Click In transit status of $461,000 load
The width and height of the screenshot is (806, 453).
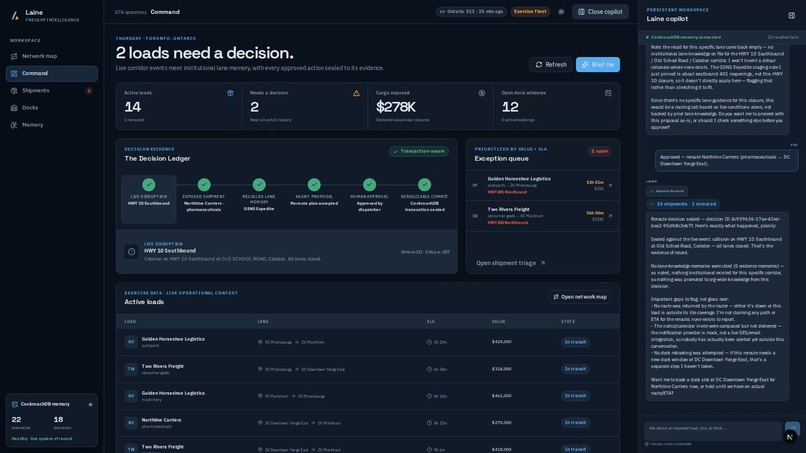(x=575, y=396)
